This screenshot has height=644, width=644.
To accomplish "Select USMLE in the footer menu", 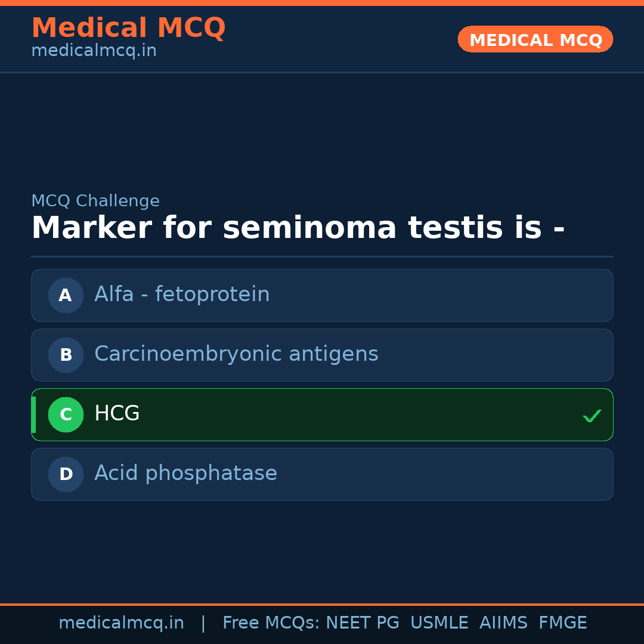I will [x=439, y=623].
